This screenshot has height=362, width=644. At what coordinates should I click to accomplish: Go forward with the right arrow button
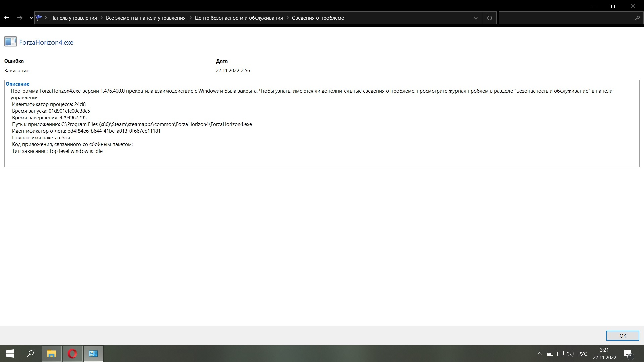20,18
